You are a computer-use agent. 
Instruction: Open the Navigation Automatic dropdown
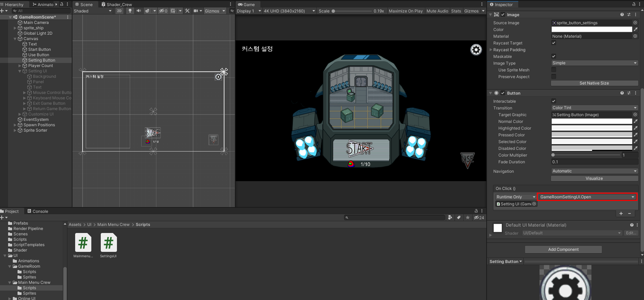(594, 171)
